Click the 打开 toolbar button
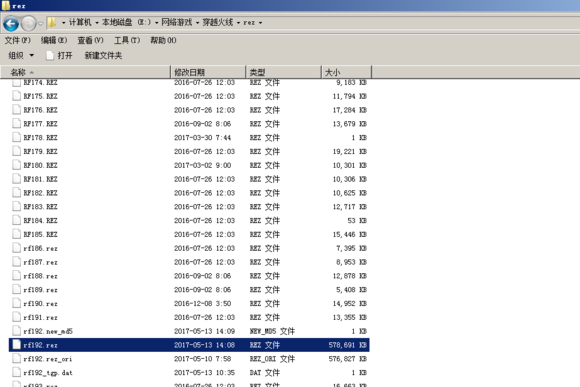The width and height of the screenshot is (580, 387). [60, 55]
